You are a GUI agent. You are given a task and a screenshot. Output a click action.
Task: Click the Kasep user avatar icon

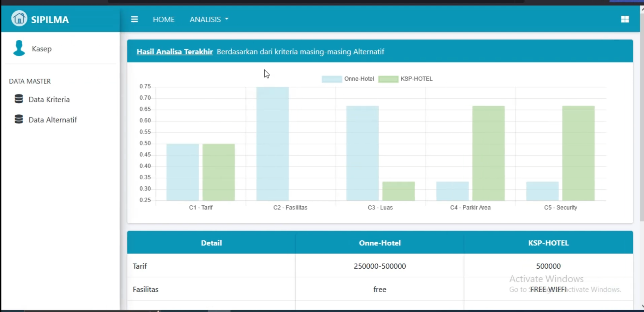tap(19, 48)
